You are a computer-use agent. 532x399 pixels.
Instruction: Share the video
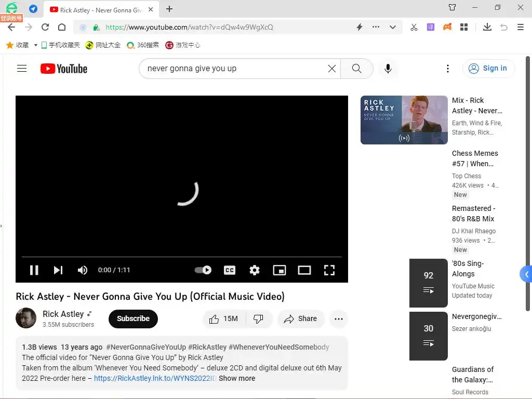pos(301,318)
